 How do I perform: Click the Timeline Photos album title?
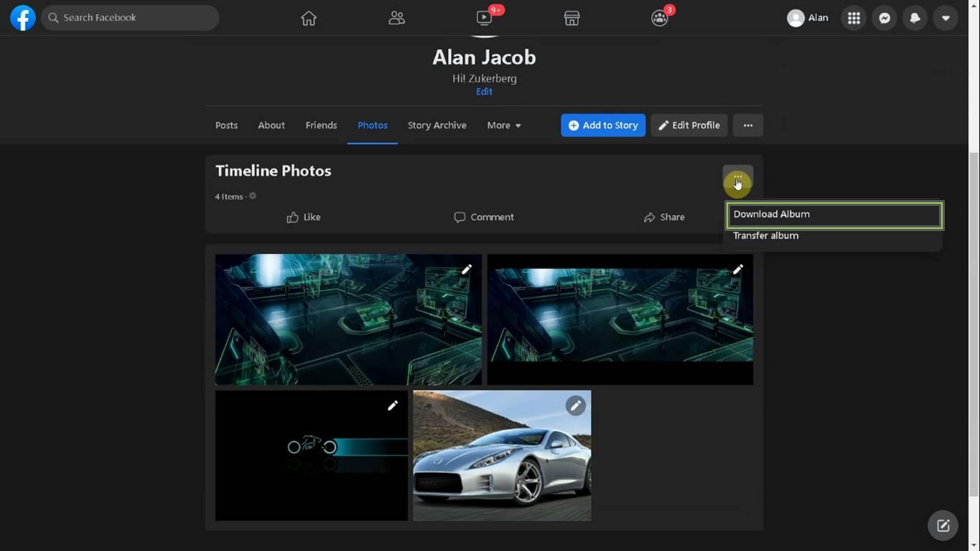point(274,171)
